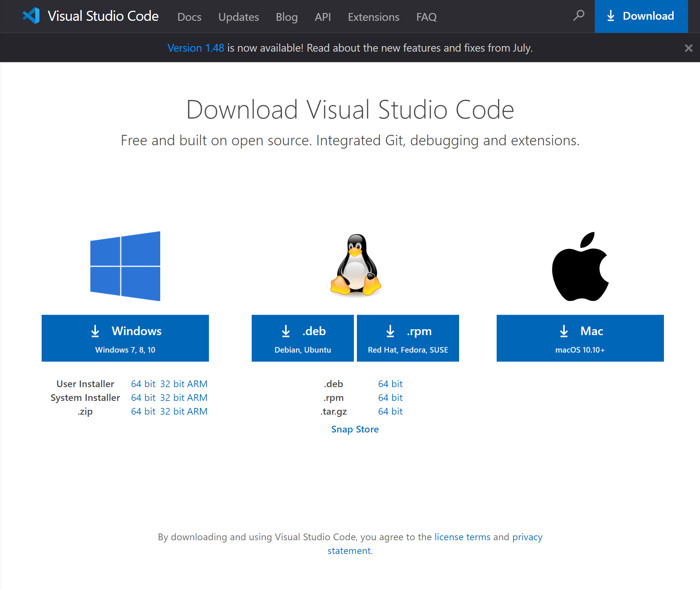
Task: Select User Installer ARM link
Action: pos(197,384)
